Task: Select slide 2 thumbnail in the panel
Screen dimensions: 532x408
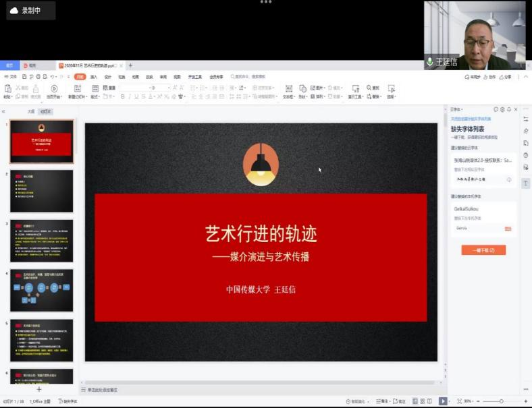Action: point(41,191)
